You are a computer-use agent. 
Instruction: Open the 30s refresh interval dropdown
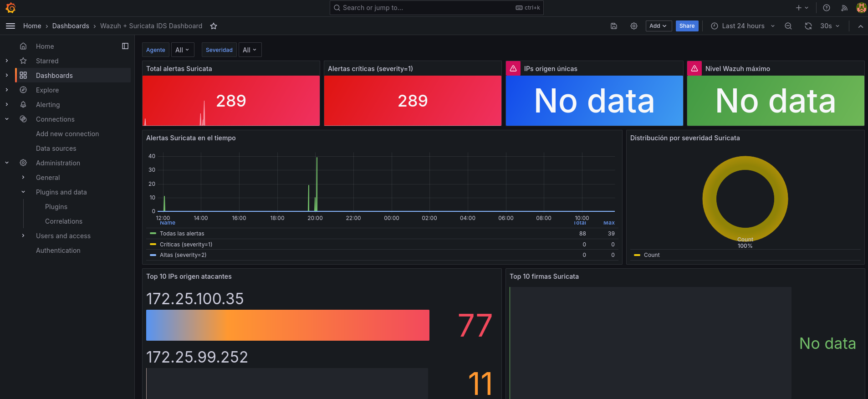[x=830, y=26]
